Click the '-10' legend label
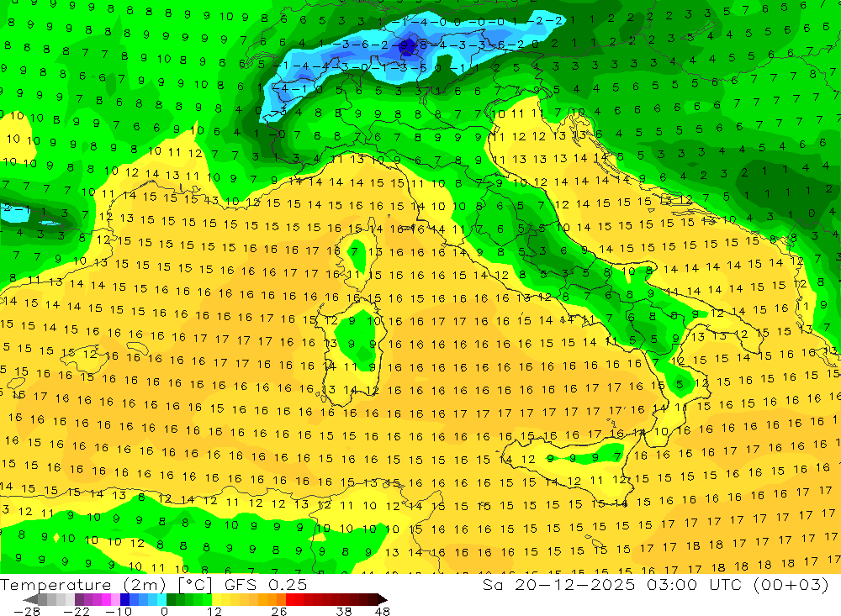 (x=119, y=612)
